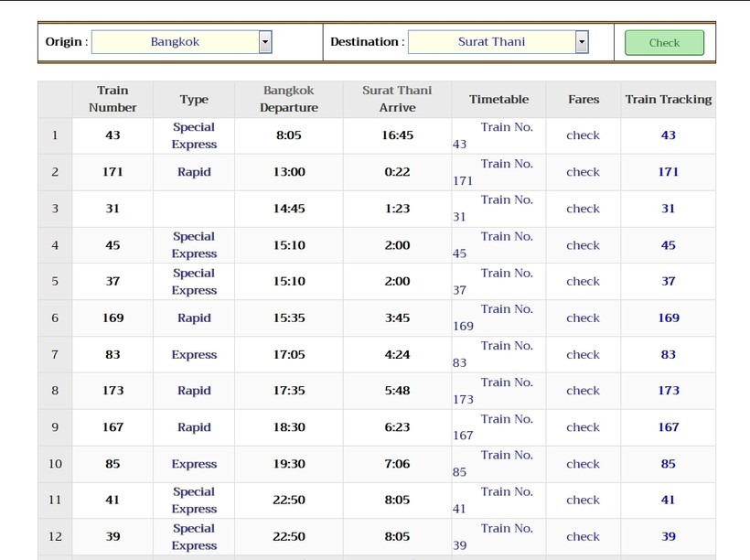
Task: Track train 39 in Train Tracking column
Action: (668, 537)
